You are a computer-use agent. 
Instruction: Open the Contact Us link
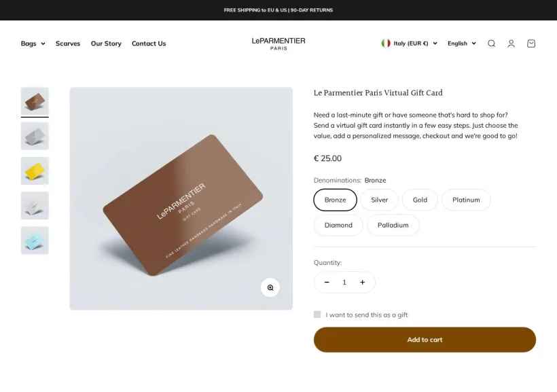point(149,43)
